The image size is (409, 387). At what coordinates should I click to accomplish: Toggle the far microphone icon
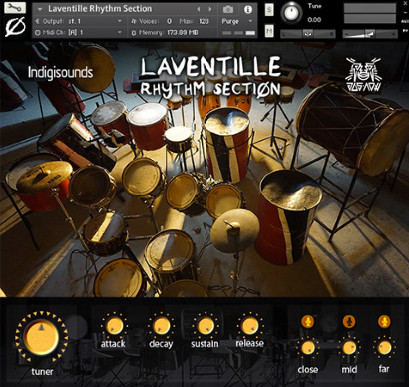pyautogui.click(x=384, y=321)
